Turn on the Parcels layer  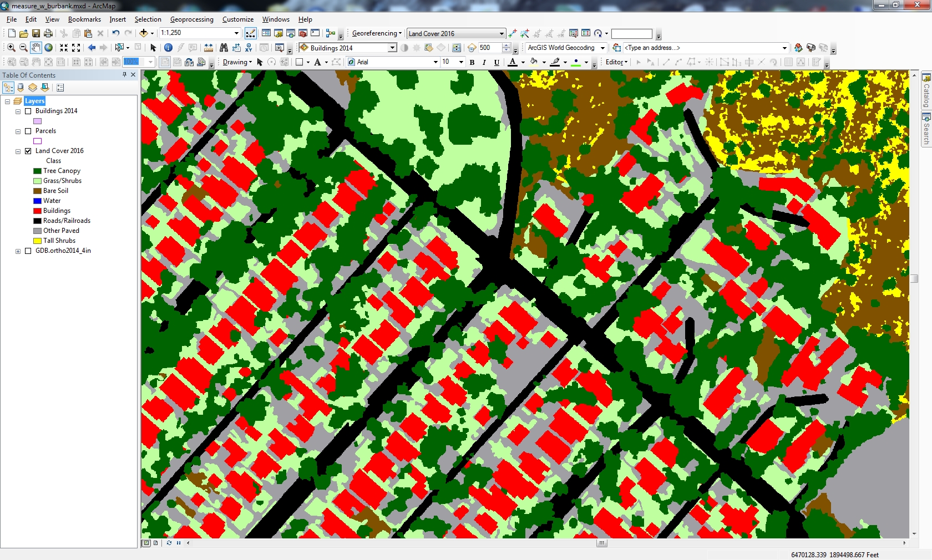pyautogui.click(x=28, y=131)
